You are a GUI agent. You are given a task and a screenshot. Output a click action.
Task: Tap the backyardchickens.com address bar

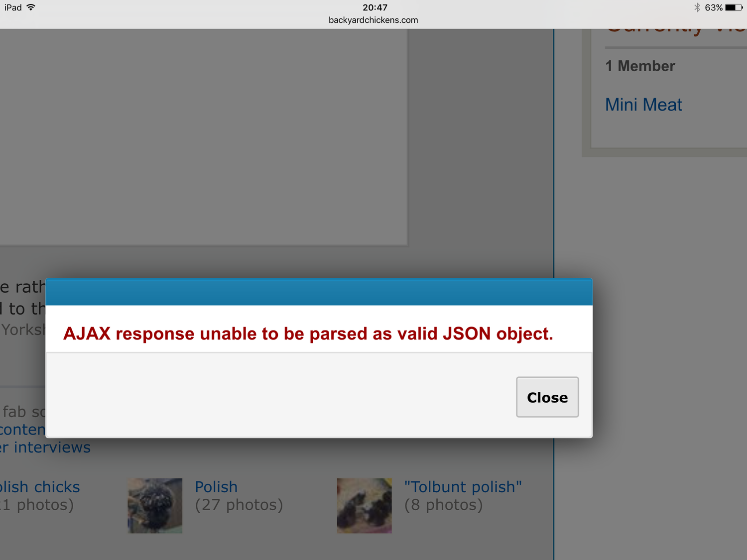373,20
